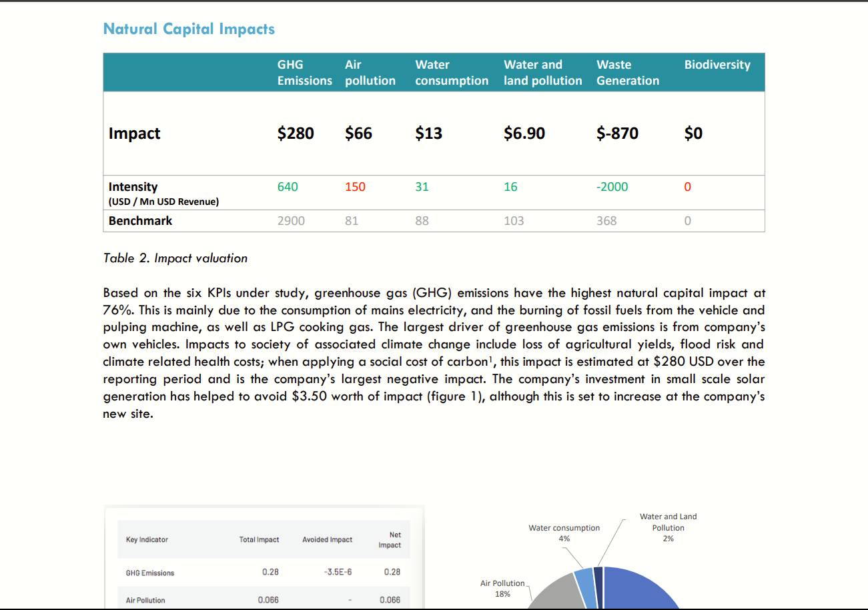Select the "$280" GHG impact value

click(296, 133)
